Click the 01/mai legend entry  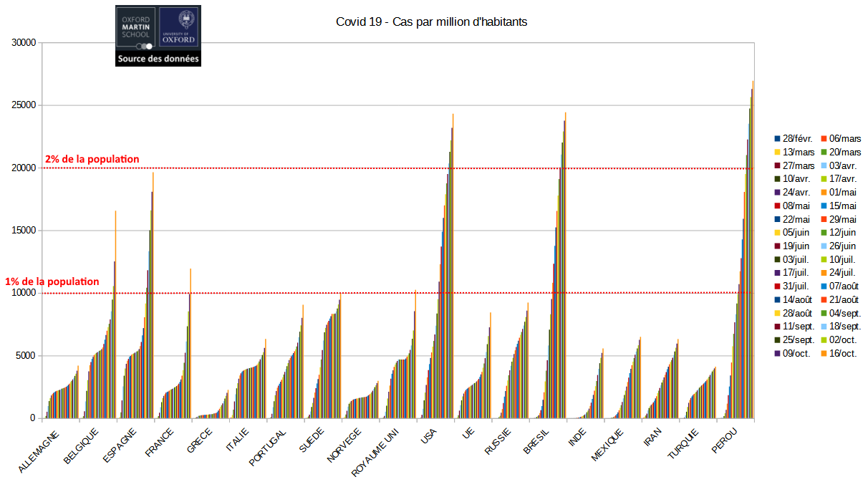pyautogui.click(x=845, y=193)
